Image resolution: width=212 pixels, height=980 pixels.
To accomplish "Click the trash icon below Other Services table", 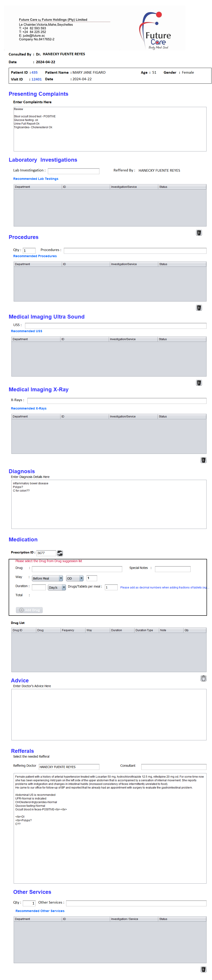I will coord(203,969).
